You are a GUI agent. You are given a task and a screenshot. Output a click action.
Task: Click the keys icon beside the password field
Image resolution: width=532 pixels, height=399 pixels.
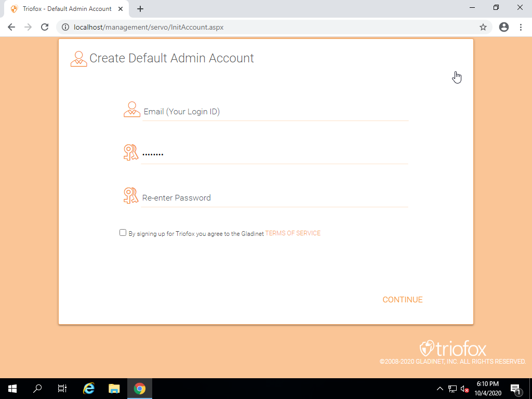coord(131,153)
